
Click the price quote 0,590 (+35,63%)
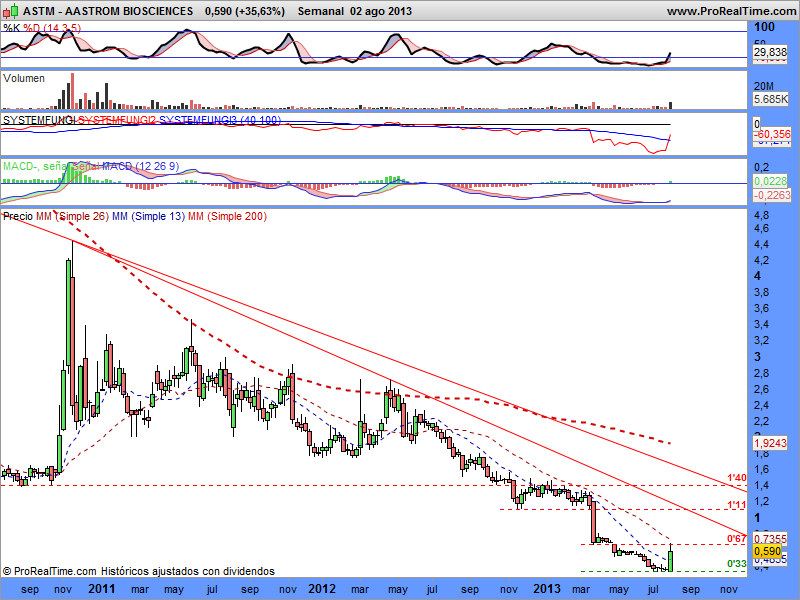tap(245, 11)
